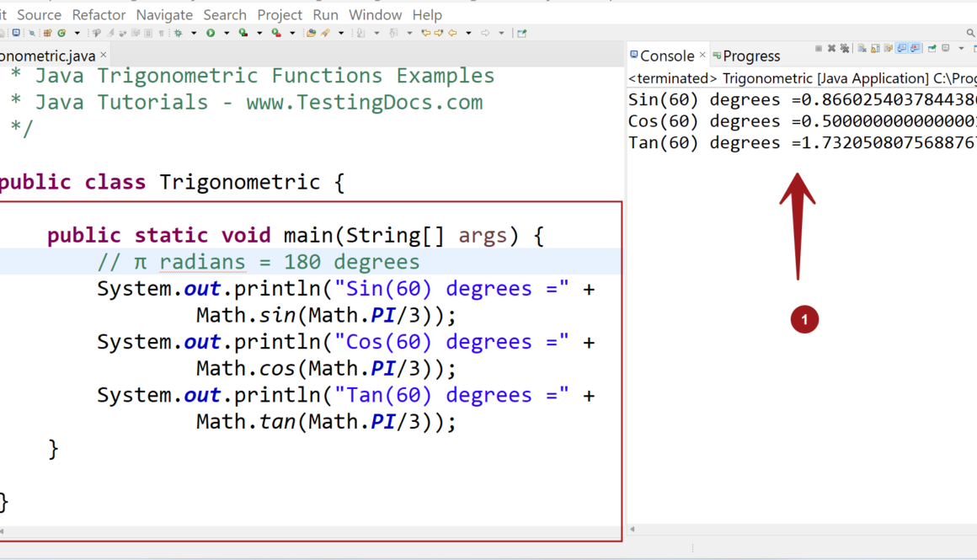Image resolution: width=977 pixels, height=560 pixels.
Task: Click the green Run button in toolbar
Action: (x=211, y=34)
